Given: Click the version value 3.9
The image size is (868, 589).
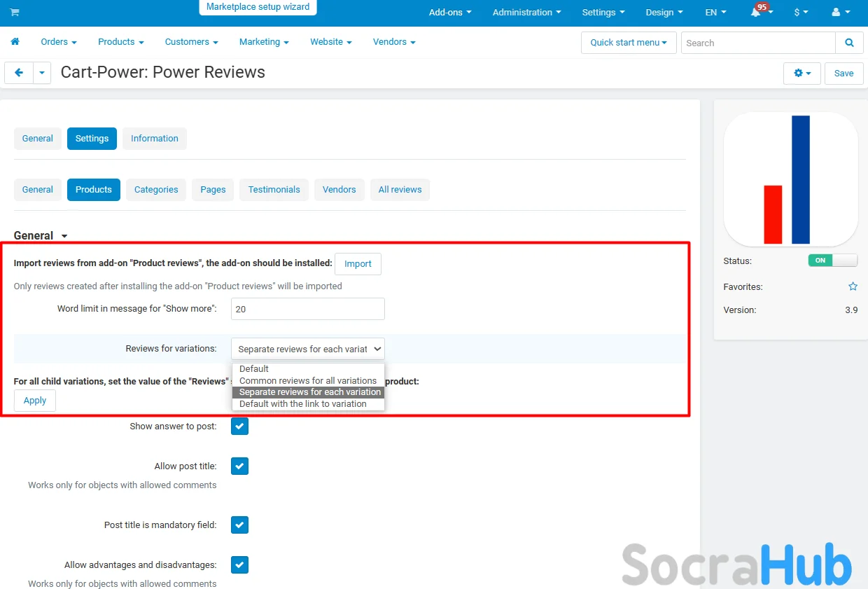Looking at the screenshot, I should (851, 310).
